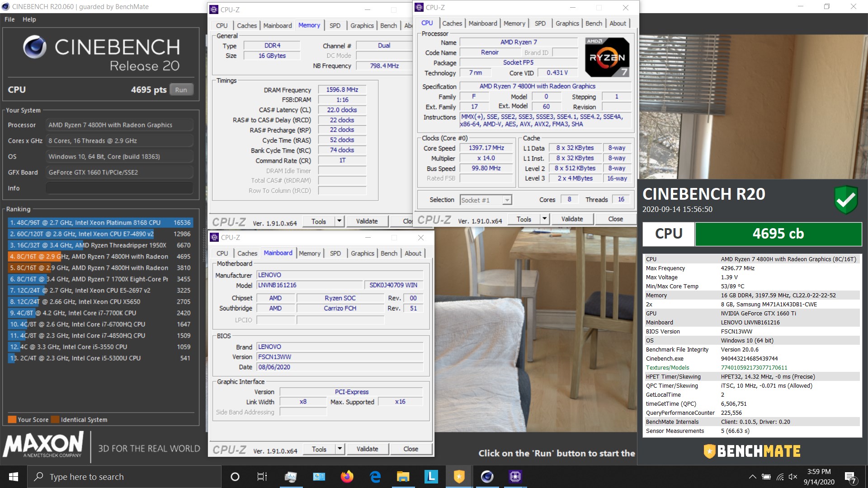
Task: Click the Ryzen 7 processor logo
Action: (607, 57)
